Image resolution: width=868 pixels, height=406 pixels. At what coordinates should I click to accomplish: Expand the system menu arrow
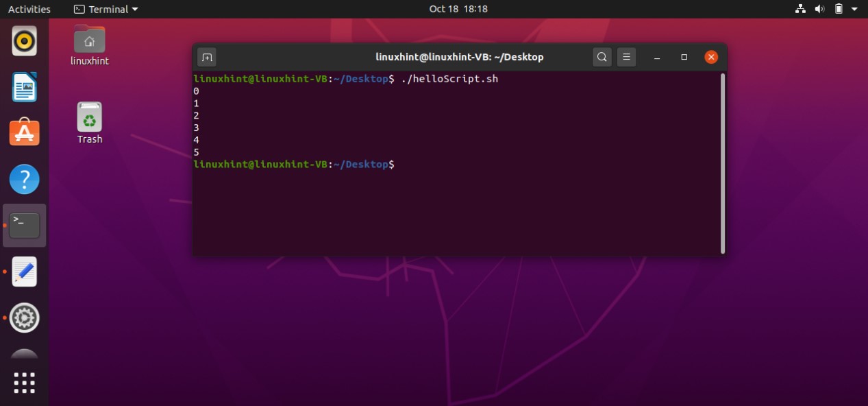[855, 9]
